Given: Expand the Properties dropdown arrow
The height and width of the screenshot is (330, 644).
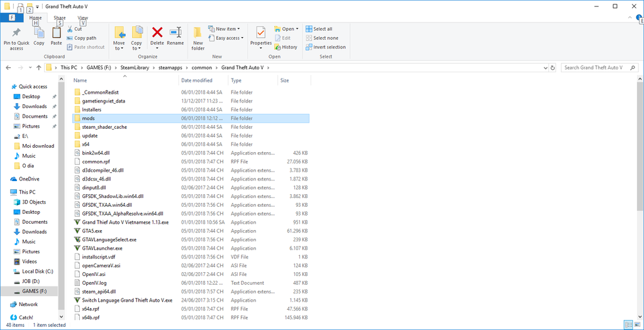Looking at the screenshot, I should 261,48.
